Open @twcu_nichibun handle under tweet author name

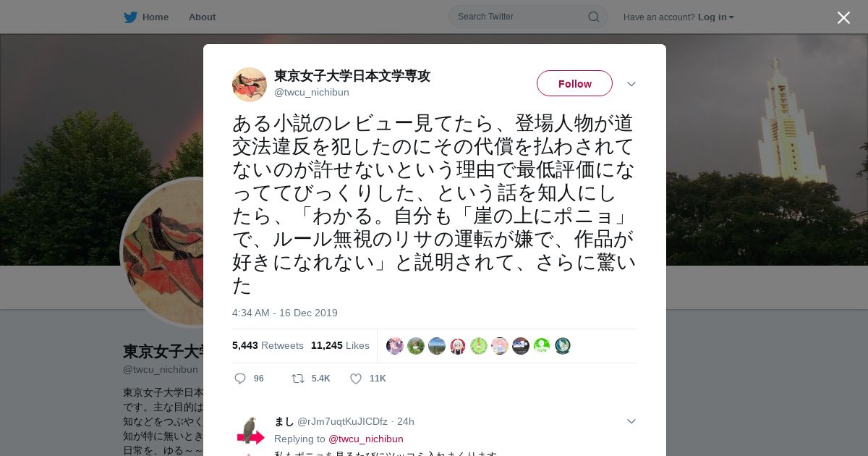(312, 93)
